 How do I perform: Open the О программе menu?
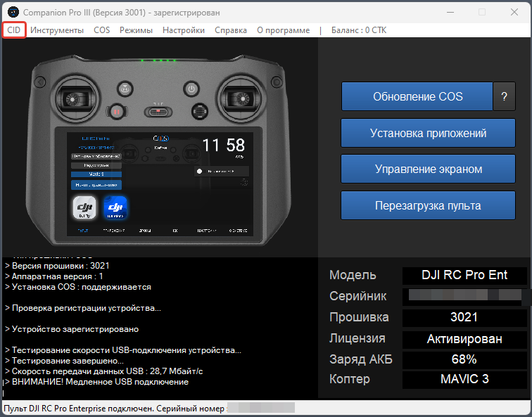[284, 30]
